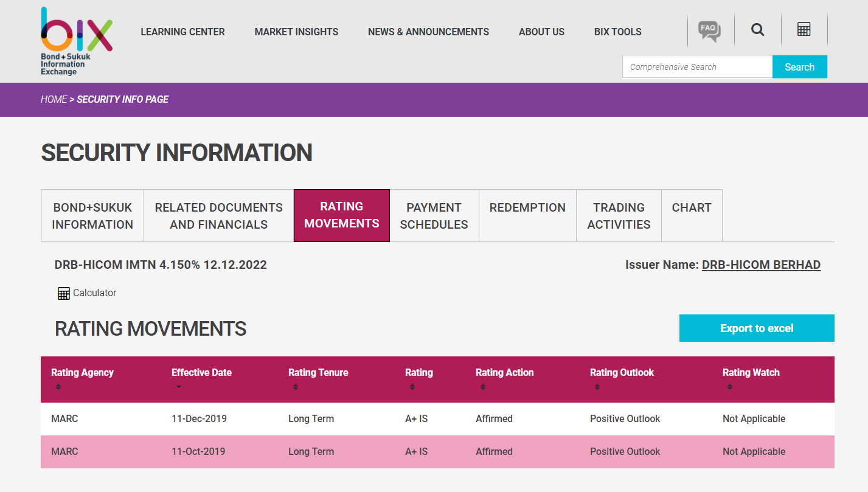The image size is (868, 492).
Task: Sort by Rating Action column arrows
Action: pyautogui.click(x=483, y=387)
